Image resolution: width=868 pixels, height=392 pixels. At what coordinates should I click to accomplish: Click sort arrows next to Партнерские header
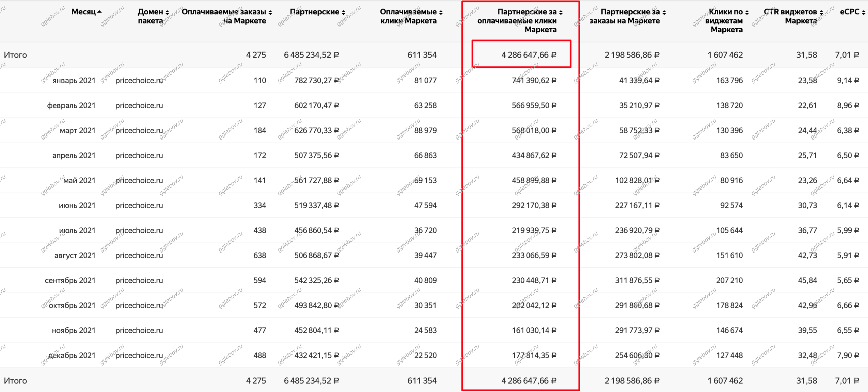[x=344, y=12]
